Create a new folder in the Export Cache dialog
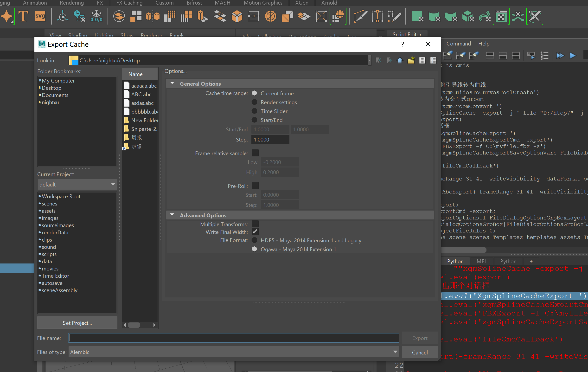The image size is (588, 372). 411,60
